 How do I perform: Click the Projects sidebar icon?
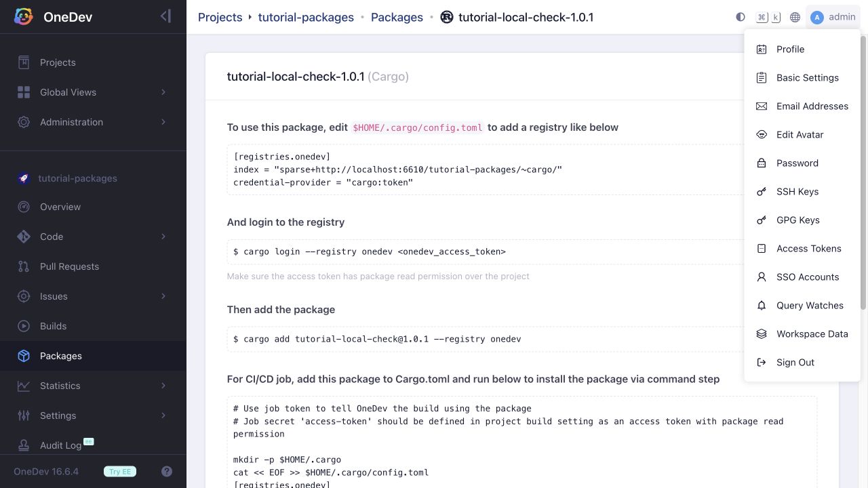[x=24, y=62]
